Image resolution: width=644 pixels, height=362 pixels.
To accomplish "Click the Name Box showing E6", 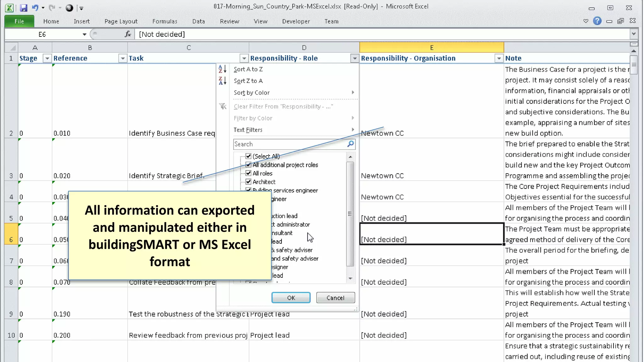I will 42,34.
